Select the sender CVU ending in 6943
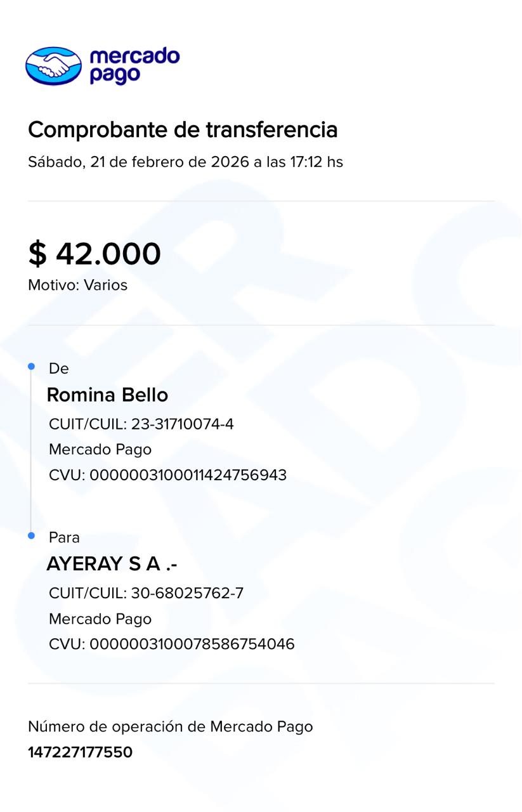Image resolution: width=522 pixels, height=812 pixels. tap(167, 475)
